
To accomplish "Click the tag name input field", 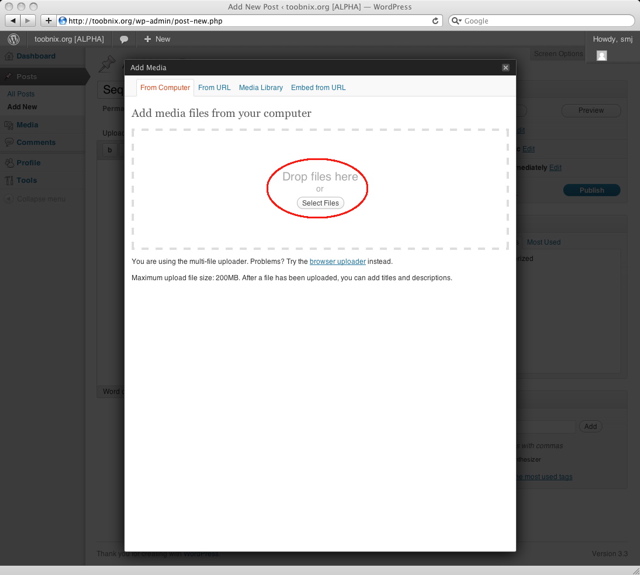I will (546, 426).
